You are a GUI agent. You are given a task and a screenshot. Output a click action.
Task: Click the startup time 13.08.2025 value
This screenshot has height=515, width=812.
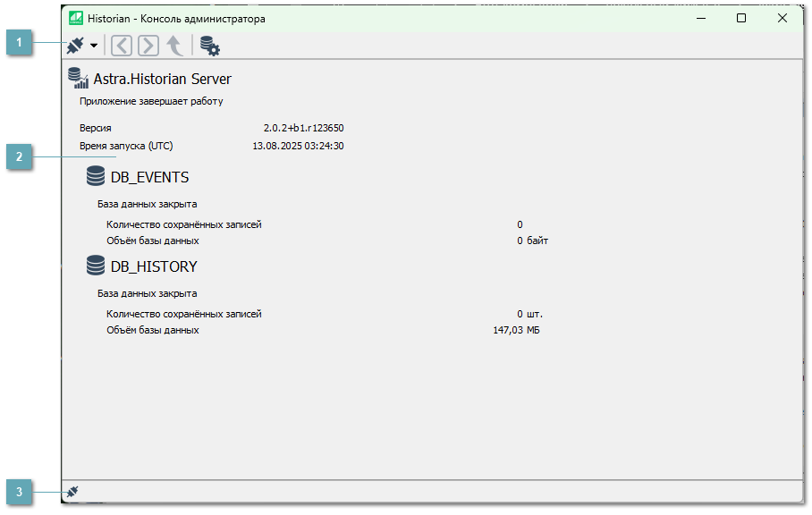(299, 145)
